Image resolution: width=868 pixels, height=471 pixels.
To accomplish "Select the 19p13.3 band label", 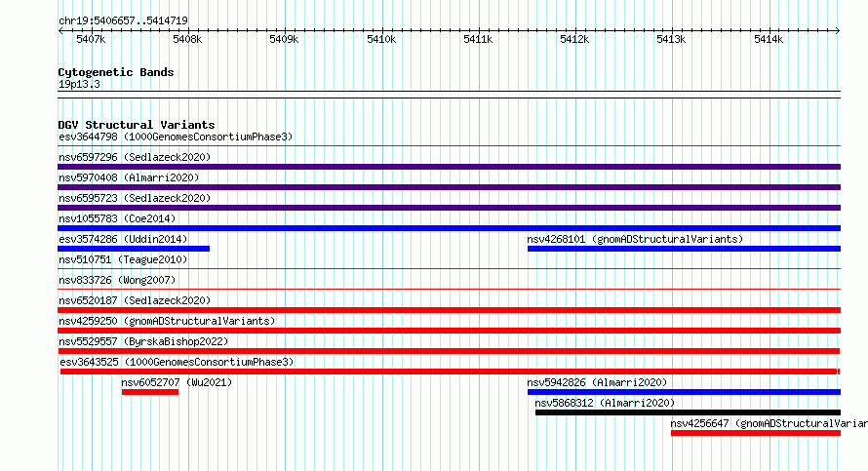I will click(x=79, y=84).
